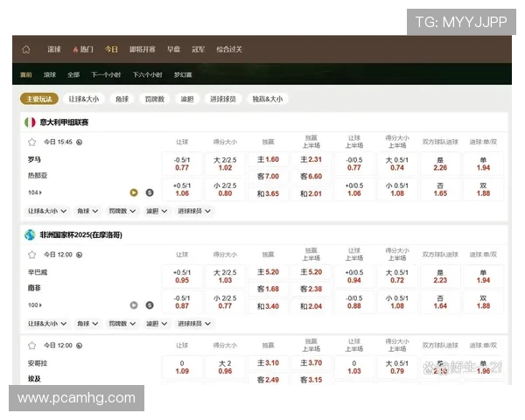Image resolution: width=525 pixels, height=420 pixels.
Task: Expand 让球&大/小 dropdown under 辛巴威 match
Action: pyautogui.click(x=47, y=324)
